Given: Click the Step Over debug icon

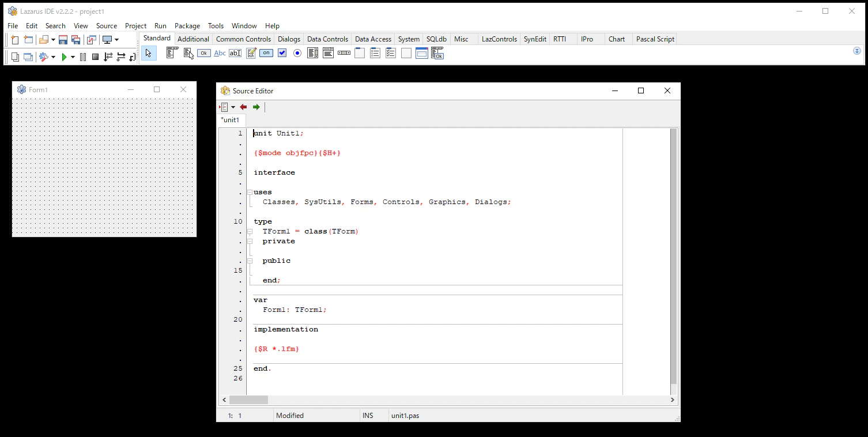Looking at the screenshot, I should click(121, 56).
